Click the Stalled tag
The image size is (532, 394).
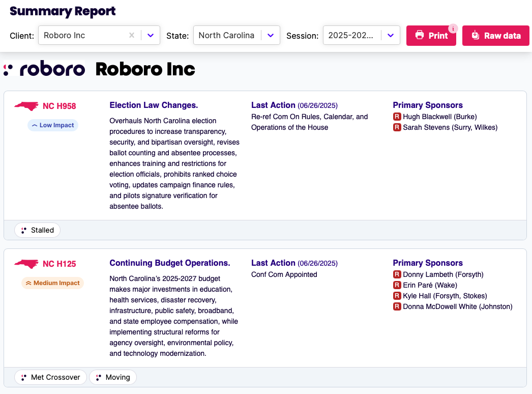(x=37, y=230)
